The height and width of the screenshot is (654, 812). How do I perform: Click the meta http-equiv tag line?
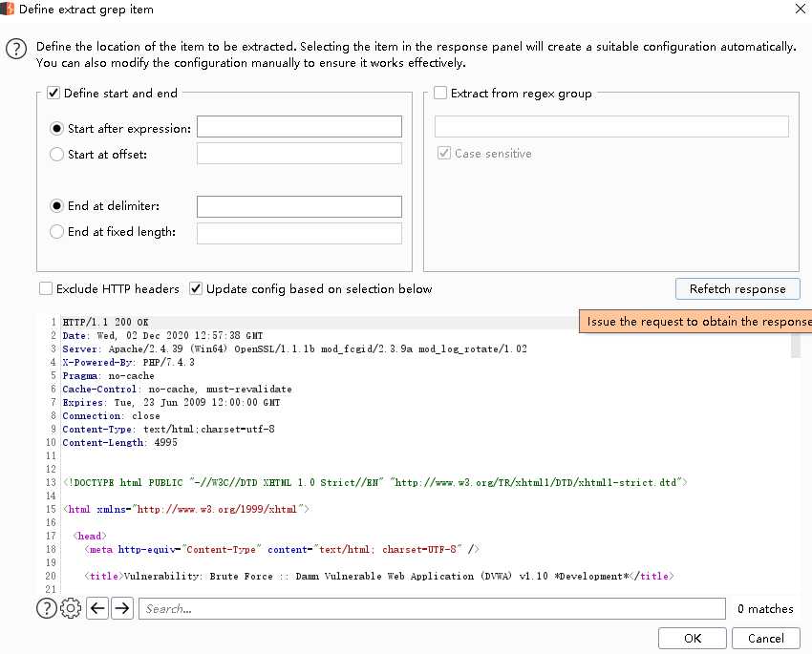click(x=282, y=550)
